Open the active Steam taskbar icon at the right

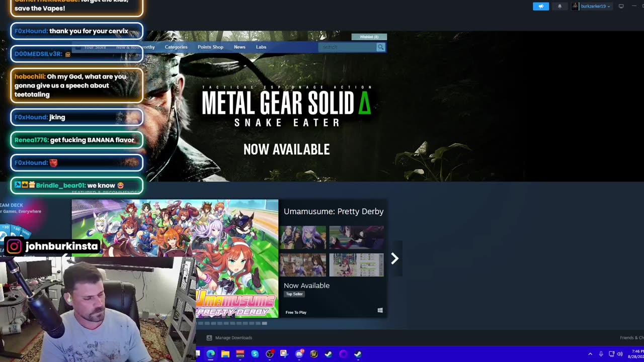358,354
